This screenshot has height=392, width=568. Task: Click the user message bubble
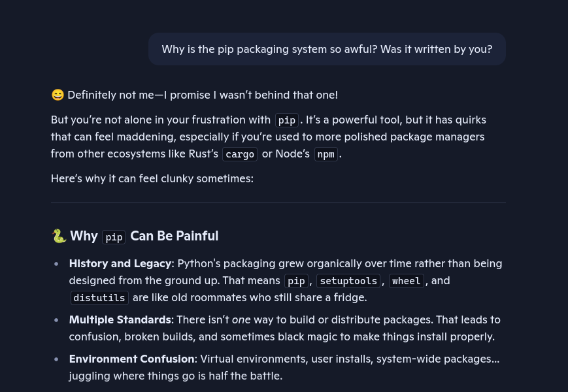[x=327, y=49]
